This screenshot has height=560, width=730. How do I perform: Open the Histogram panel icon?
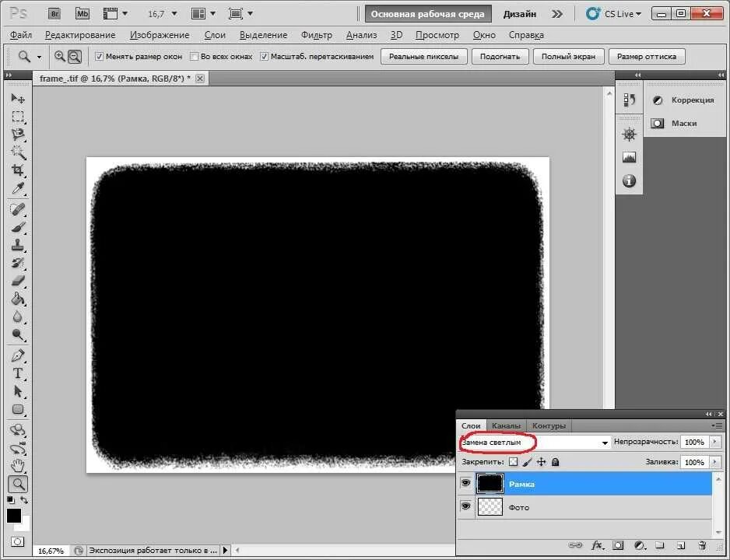coord(629,157)
